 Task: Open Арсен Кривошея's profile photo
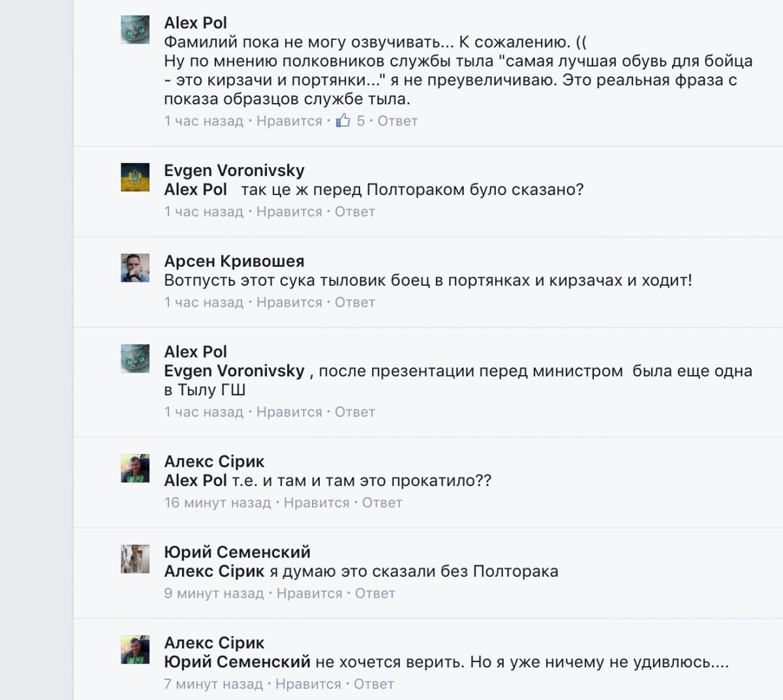click(x=135, y=268)
